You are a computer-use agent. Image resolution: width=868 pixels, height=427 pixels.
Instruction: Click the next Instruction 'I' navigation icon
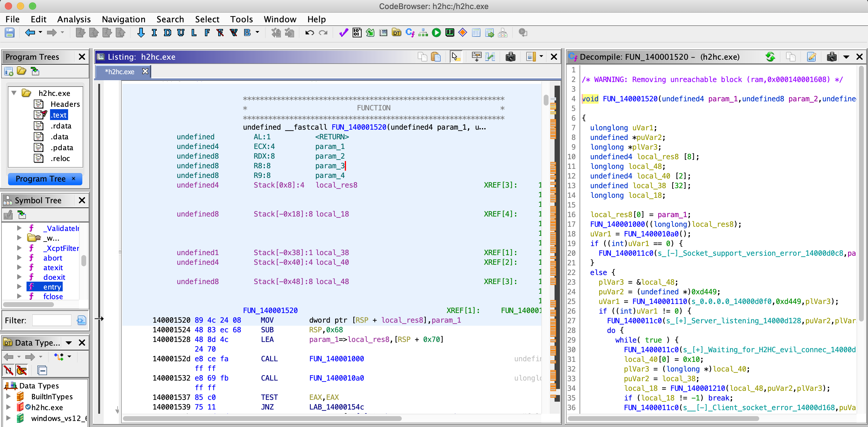point(154,33)
